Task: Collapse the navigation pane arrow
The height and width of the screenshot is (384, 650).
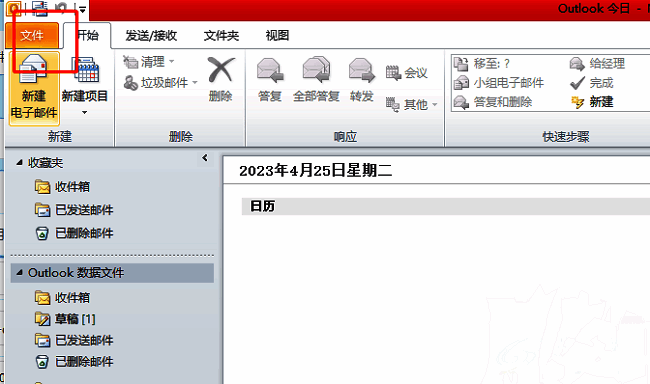Action: [205, 158]
